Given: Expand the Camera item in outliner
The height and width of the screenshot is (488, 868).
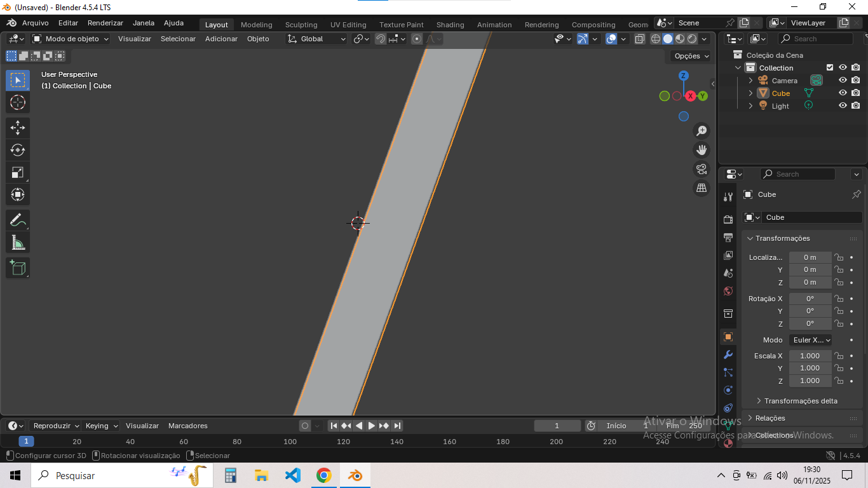Looking at the screenshot, I should (x=750, y=81).
